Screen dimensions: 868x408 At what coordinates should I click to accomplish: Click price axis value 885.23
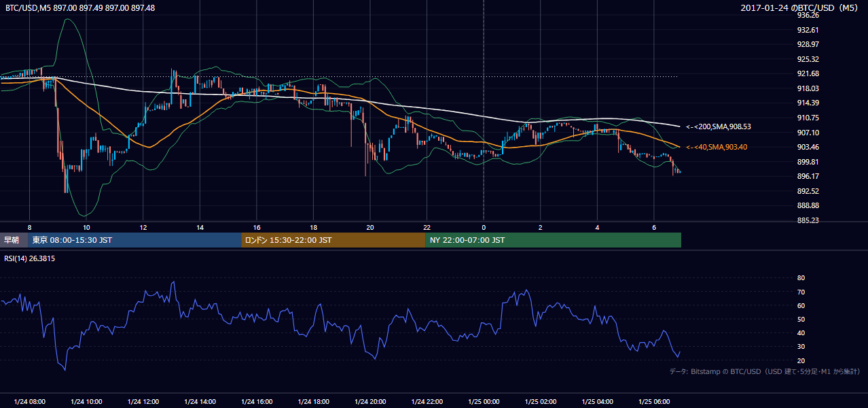pyautogui.click(x=808, y=220)
